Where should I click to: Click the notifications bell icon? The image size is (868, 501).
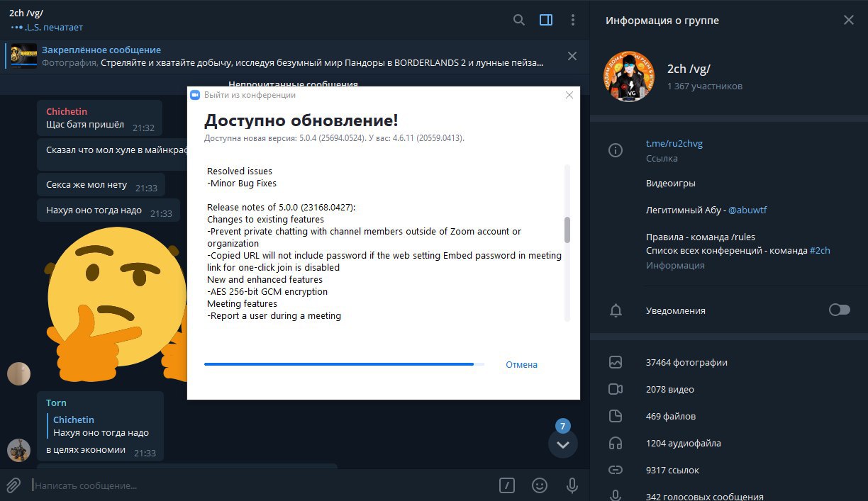(x=616, y=310)
